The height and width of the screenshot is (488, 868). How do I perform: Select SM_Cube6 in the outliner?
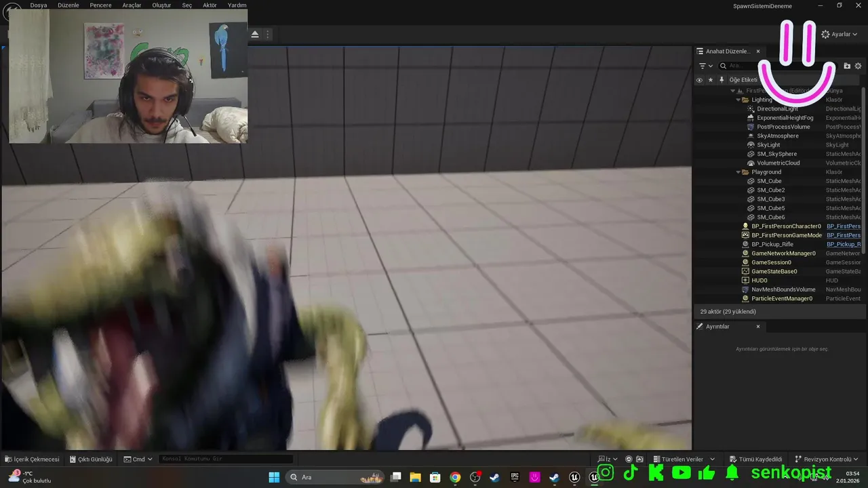pos(771,217)
